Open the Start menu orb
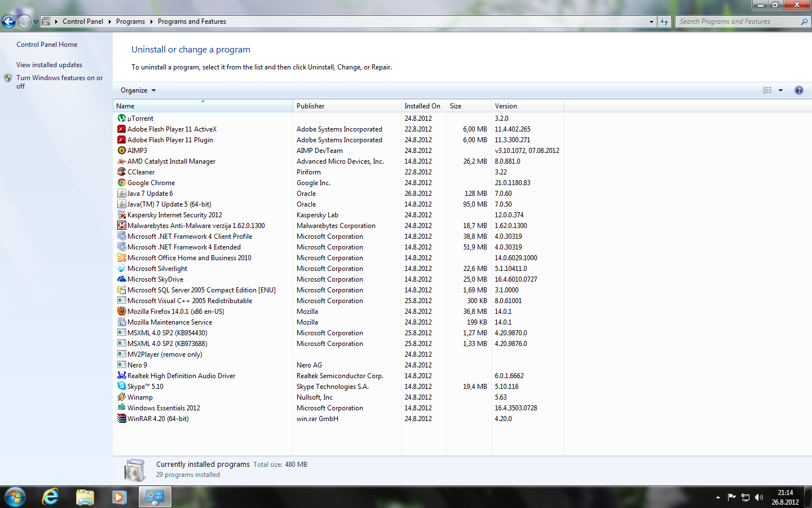812x508 pixels. point(15,497)
